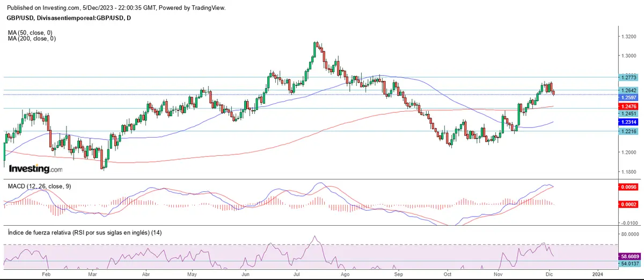Click the GBP/USD symbol title
Image resolution: width=644 pixels, height=280 pixels.
point(68,18)
